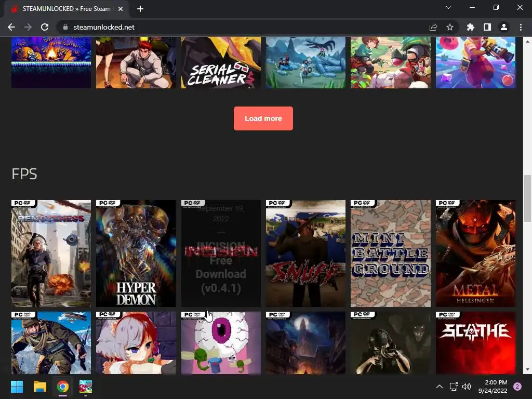This screenshot has height=399, width=532.
Task: Go back to the previous page
Action: tap(11, 27)
